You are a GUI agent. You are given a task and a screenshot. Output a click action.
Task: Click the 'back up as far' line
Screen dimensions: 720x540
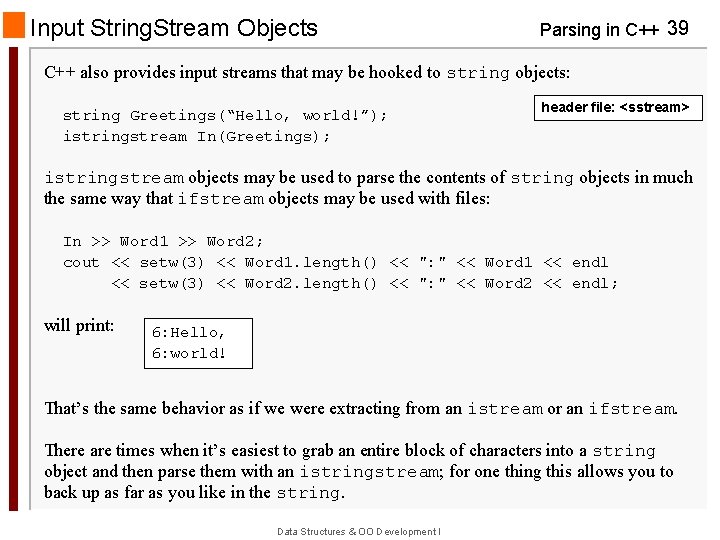(x=195, y=492)
